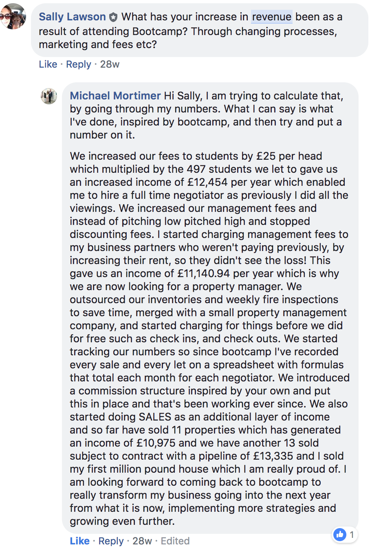
Task: Click the £11,140.94 amount in the reply
Action: point(203,273)
